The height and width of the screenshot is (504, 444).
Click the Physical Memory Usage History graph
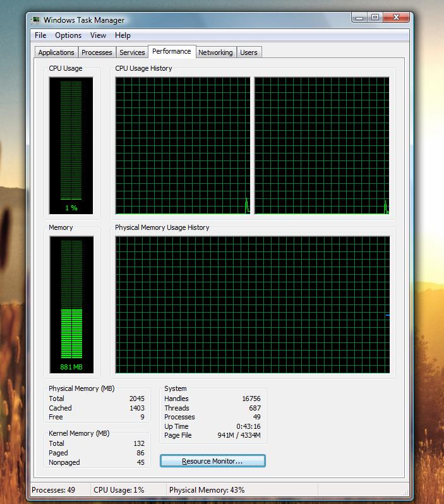click(x=253, y=304)
